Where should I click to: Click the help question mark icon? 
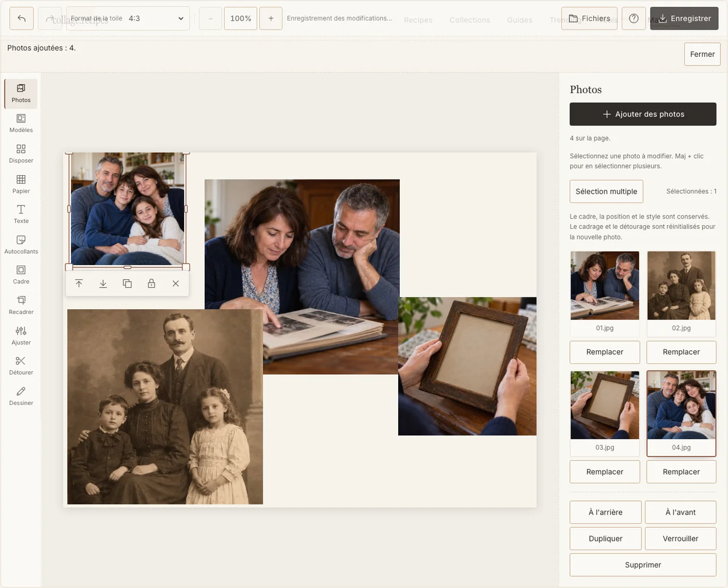(634, 18)
